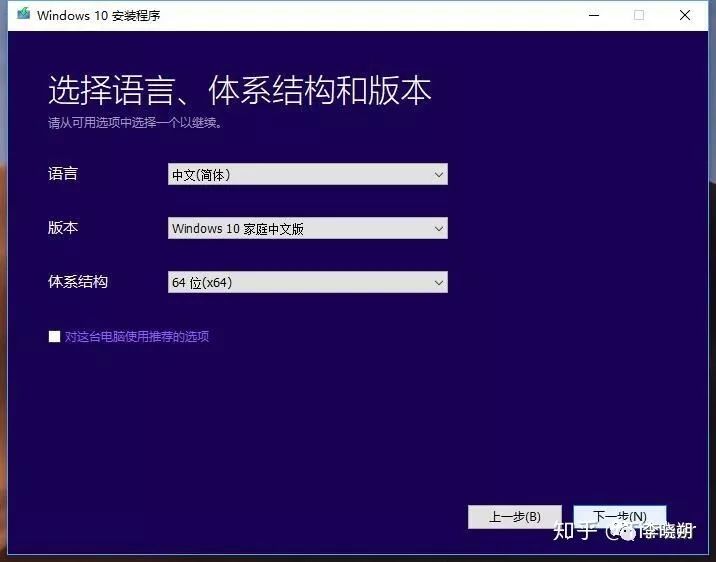Click the 语言 field label
Image resolution: width=716 pixels, height=562 pixels.
[63, 173]
